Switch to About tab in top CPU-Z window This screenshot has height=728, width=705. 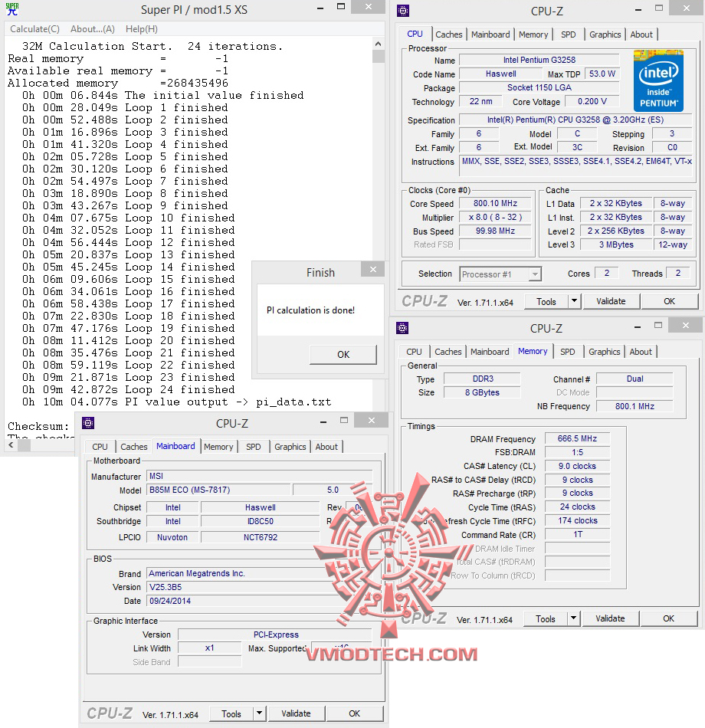pyautogui.click(x=641, y=34)
